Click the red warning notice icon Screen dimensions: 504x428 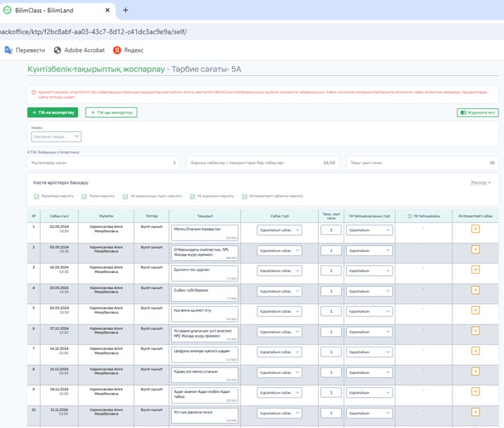tap(34, 93)
